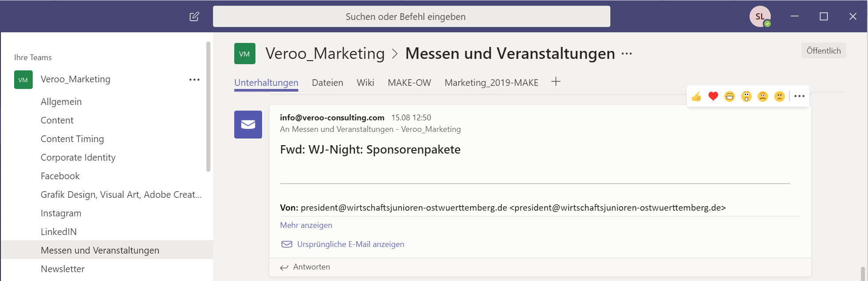Open channel options ellipsis beside Messen und Veranstaltungen

627,54
